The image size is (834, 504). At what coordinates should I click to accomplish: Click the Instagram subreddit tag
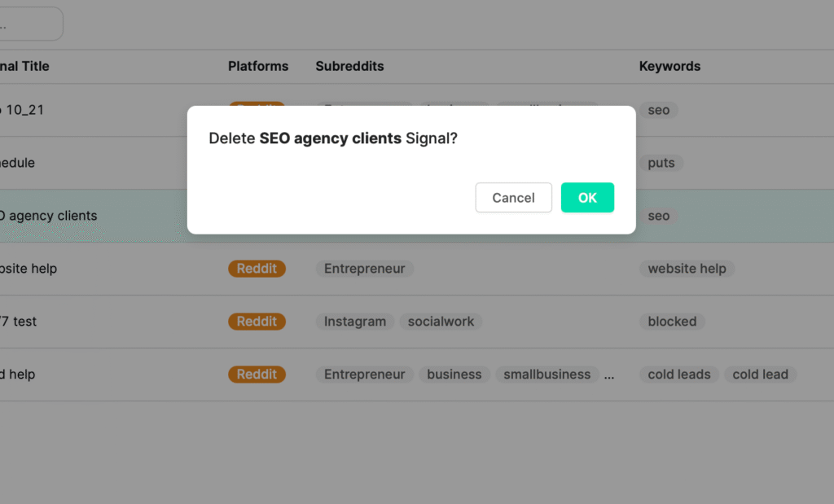tap(355, 322)
